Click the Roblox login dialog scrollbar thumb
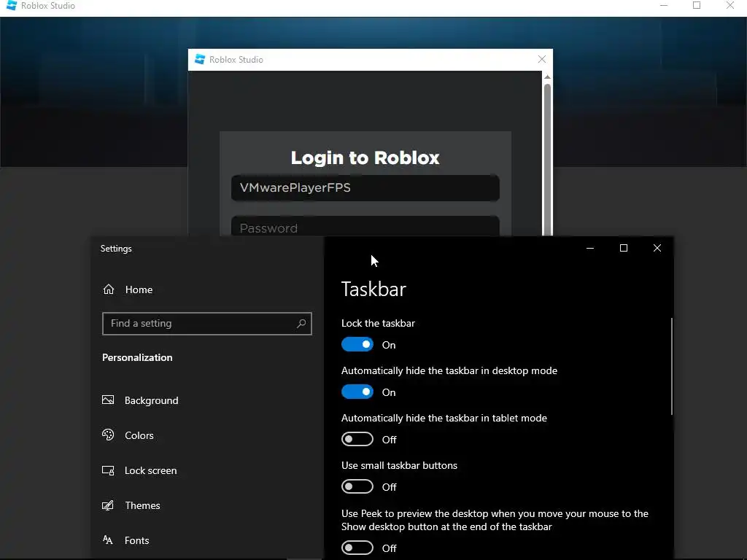This screenshot has height=560, width=747. pos(547,160)
